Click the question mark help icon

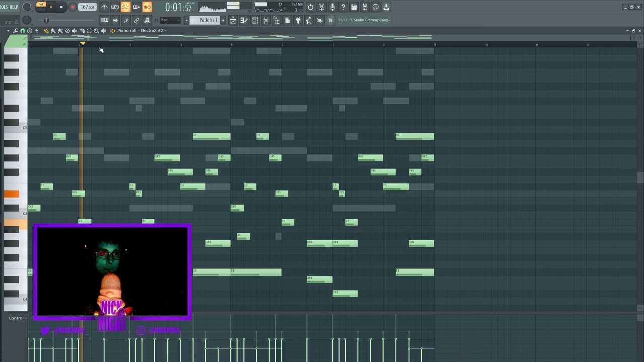[343, 7]
